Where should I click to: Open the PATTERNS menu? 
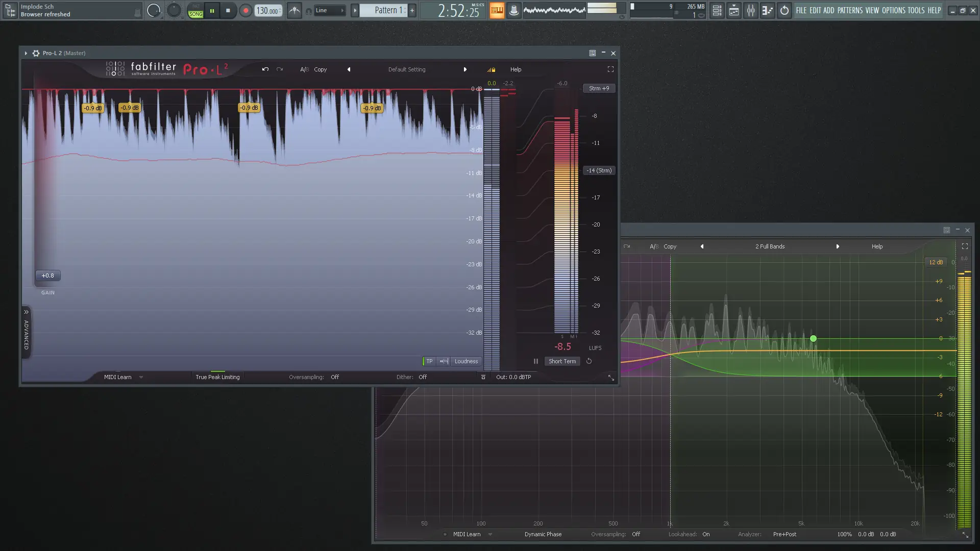[849, 10]
